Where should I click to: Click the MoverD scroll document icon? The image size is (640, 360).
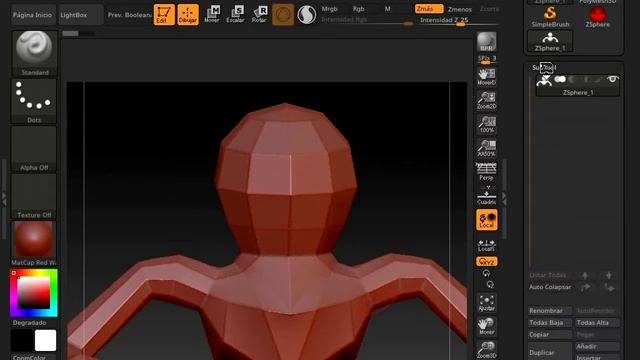point(487,77)
